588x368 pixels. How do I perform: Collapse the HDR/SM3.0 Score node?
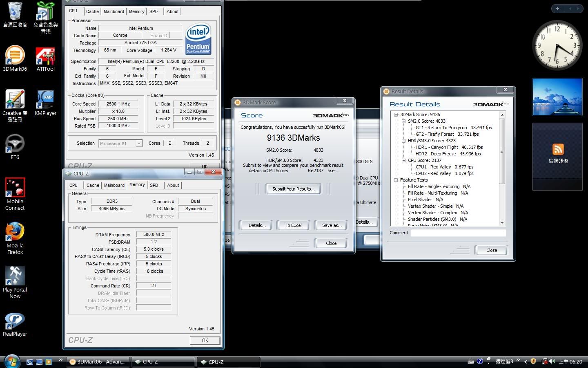tap(403, 141)
